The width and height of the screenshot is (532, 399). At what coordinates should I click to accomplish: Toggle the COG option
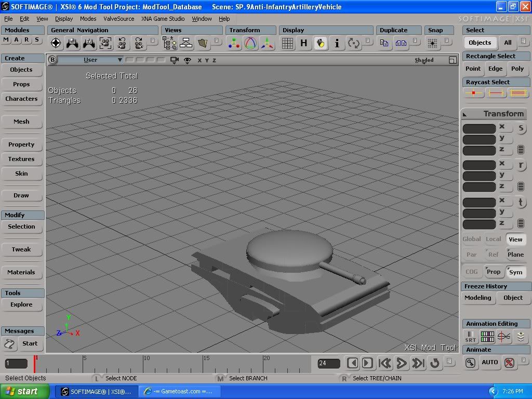point(472,272)
